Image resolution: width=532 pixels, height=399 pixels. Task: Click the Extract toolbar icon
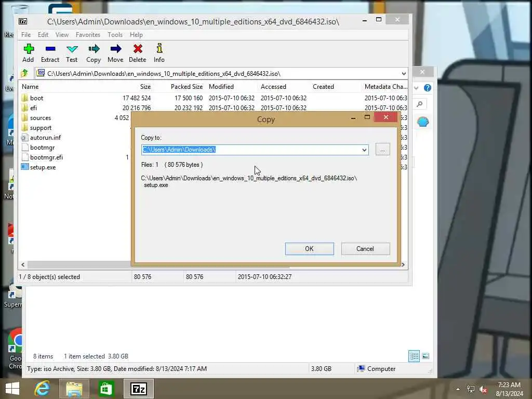tap(50, 53)
